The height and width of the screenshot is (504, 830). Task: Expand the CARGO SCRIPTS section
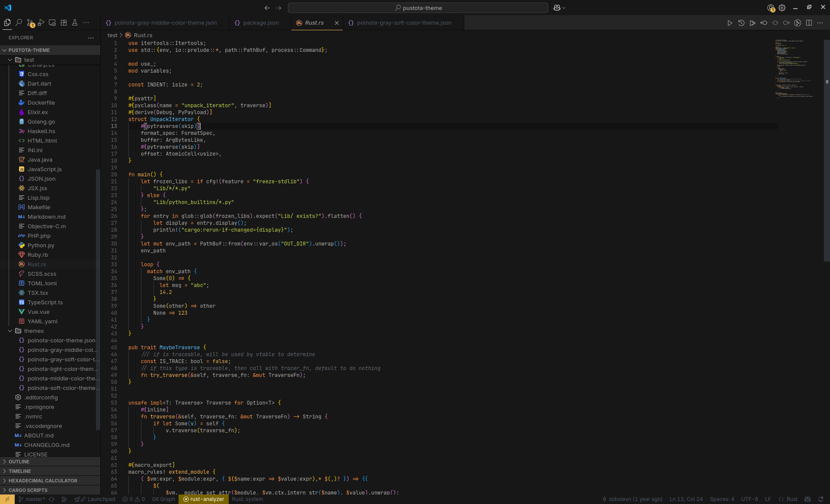click(28, 490)
